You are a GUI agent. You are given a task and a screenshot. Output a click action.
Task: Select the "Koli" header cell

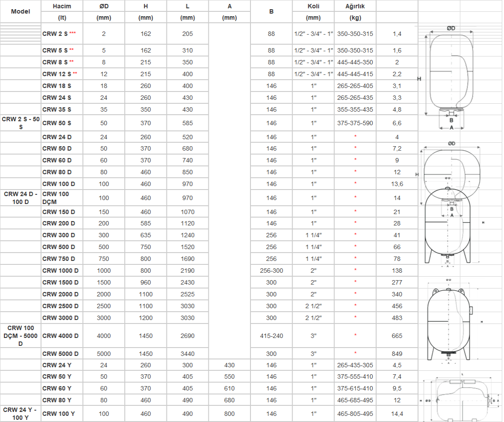tap(314, 6)
